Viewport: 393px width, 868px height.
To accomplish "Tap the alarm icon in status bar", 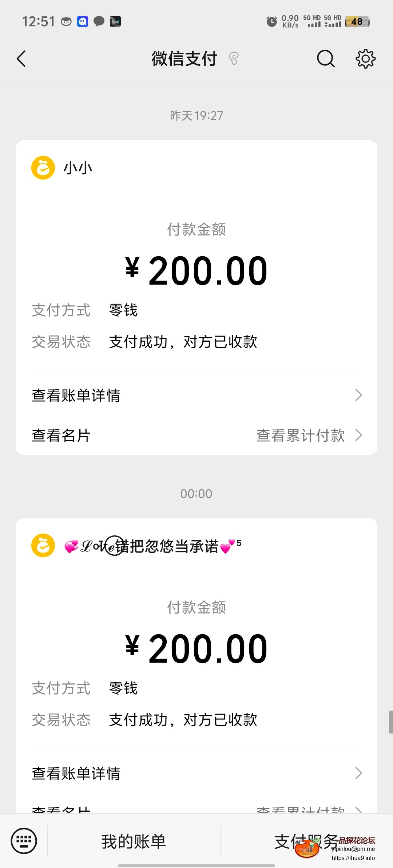I will click(271, 22).
